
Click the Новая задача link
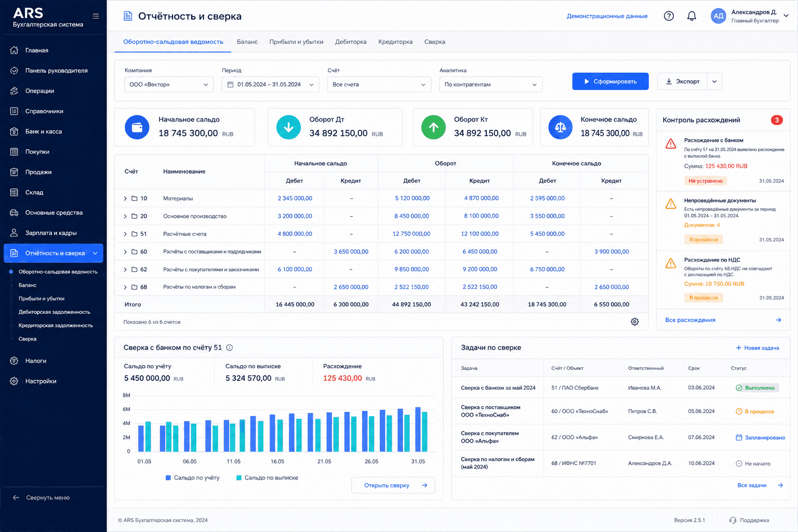point(757,348)
